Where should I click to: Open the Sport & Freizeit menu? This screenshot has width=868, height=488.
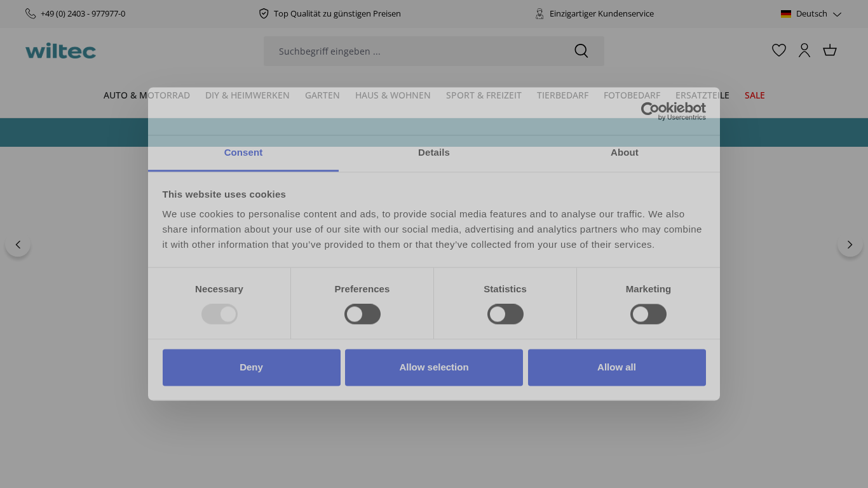tap(484, 95)
